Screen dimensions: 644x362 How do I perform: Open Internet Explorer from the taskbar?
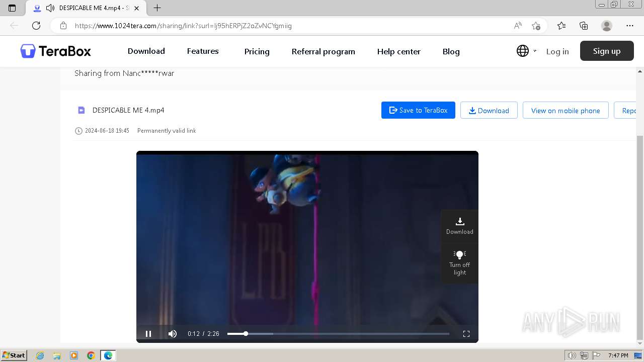tap(40, 355)
